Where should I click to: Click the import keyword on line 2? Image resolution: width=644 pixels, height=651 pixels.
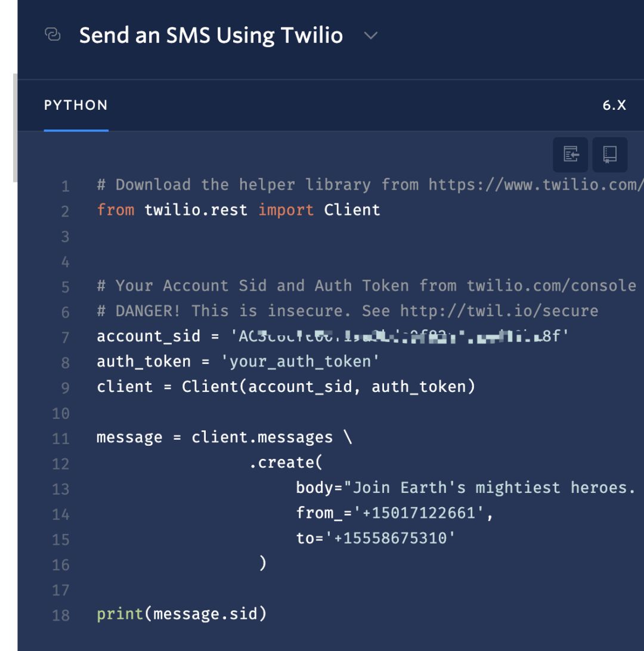tap(286, 209)
